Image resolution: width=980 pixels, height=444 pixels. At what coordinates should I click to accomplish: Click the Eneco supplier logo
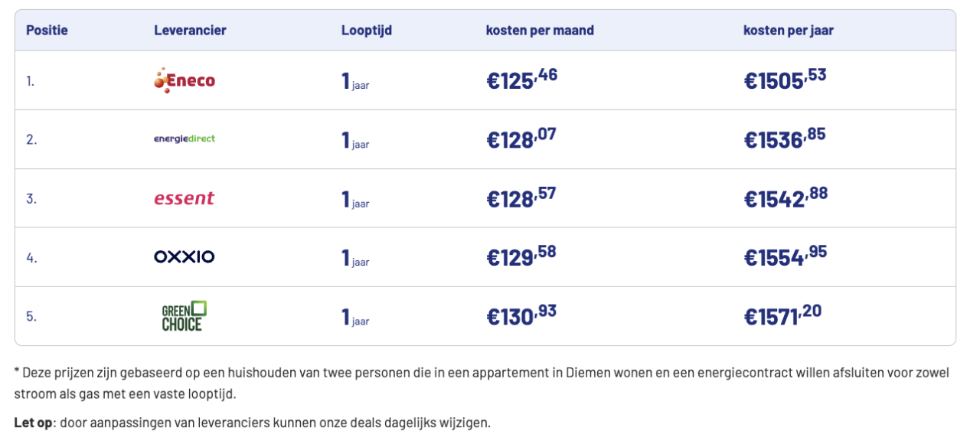[185, 80]
